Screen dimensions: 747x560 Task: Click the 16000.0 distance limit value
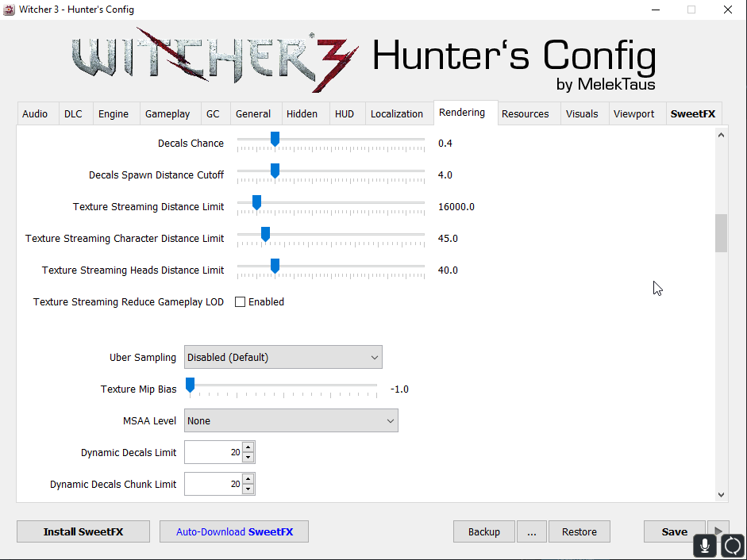pyautogui.click(x=456, y=207)
